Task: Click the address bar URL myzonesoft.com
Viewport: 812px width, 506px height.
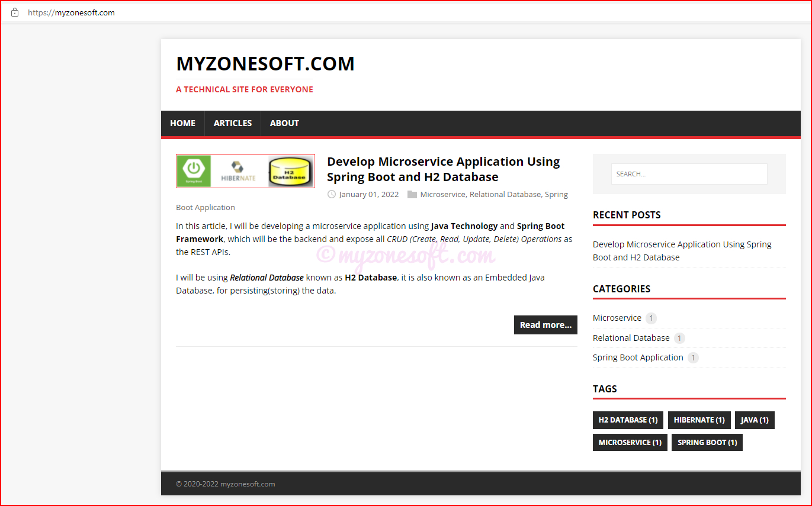Action: (x=71, y=12)
